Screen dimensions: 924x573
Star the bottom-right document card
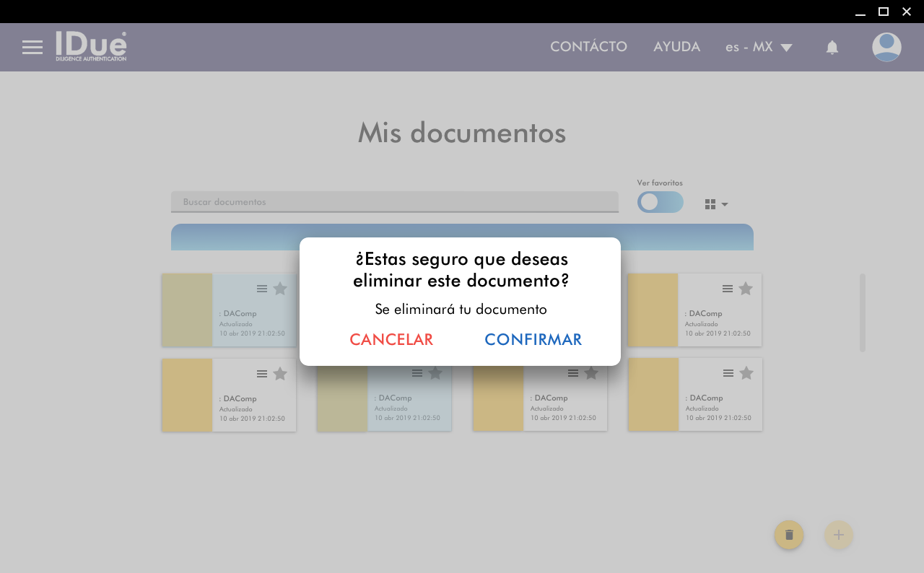coord(746,373)
